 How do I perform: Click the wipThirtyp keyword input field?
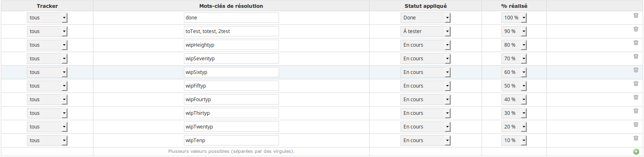(x=231, y=113)
